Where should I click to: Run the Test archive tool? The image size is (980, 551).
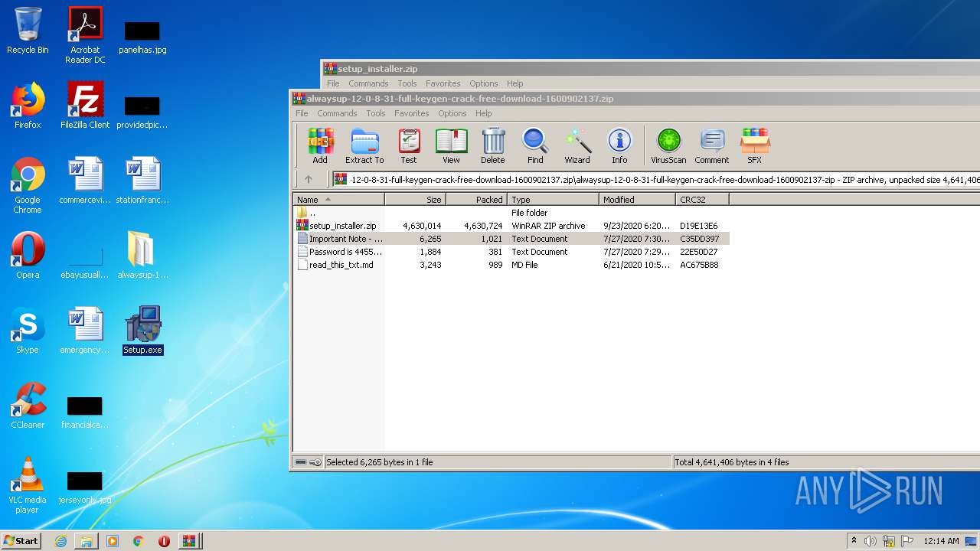point(409,145)
